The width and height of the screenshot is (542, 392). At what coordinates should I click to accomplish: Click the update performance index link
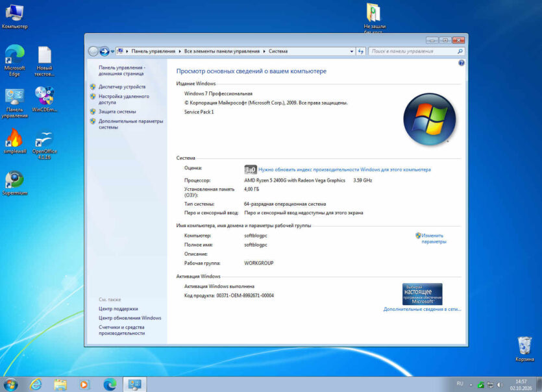(x=344, y=170)
